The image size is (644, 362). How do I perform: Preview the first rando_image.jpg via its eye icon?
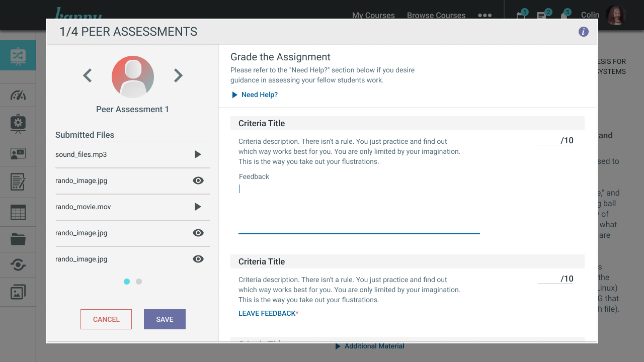pos(198,180)
